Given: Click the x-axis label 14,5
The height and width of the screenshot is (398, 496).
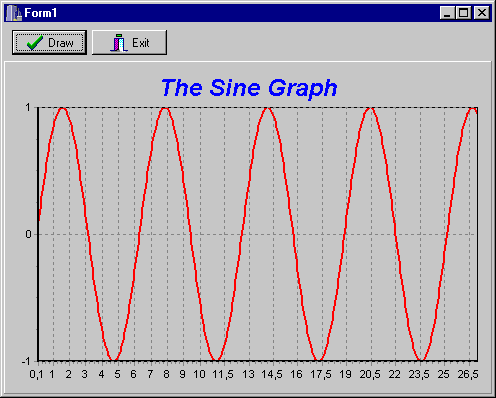Looking at the screenshot, I should [272, 374].
